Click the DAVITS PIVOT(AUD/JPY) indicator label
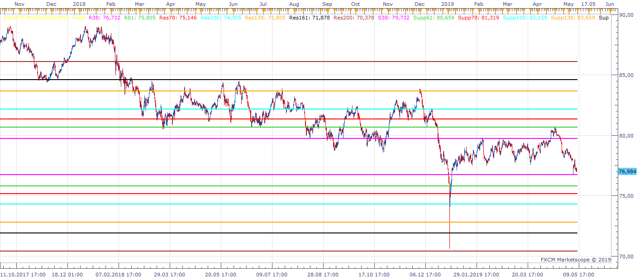Screen dimensions: 644x280 tap(36, 18)
